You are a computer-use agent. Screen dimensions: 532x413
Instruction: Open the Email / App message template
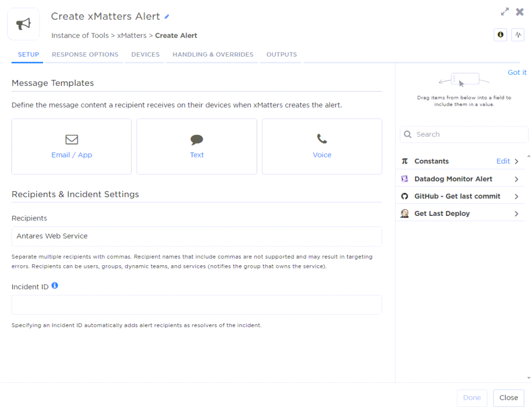click(71, 146)
